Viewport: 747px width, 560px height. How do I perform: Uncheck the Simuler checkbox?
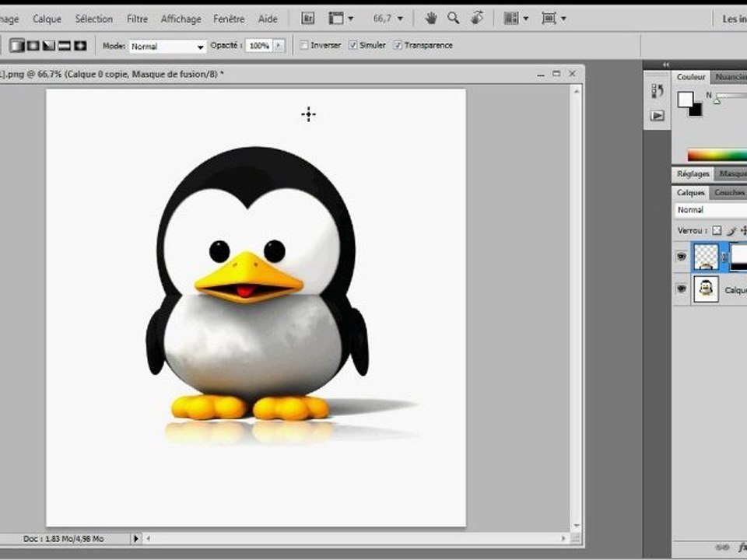353,45
